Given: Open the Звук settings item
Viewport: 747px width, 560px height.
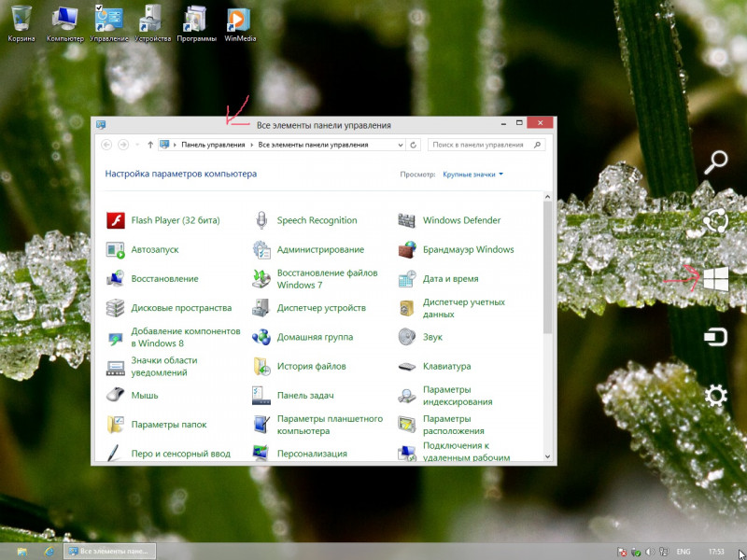Looking at the screenshot, I should 420,337.
